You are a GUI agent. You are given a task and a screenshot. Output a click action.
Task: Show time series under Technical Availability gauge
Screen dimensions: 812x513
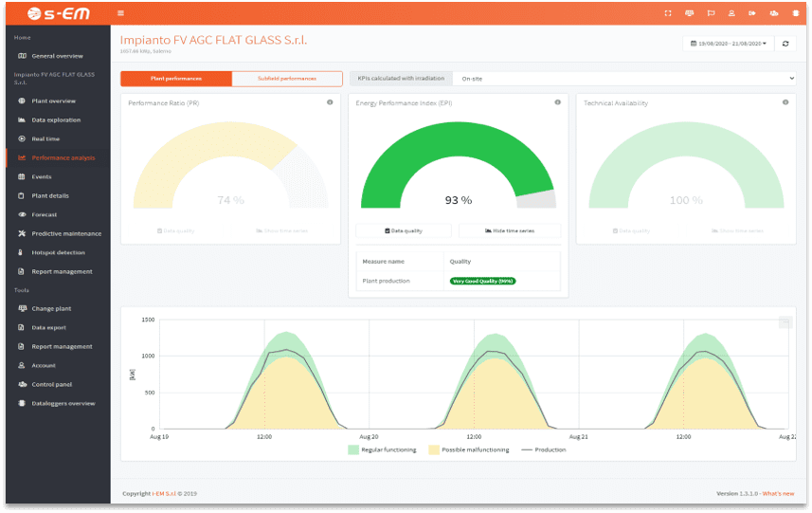[x=737, y=230]
